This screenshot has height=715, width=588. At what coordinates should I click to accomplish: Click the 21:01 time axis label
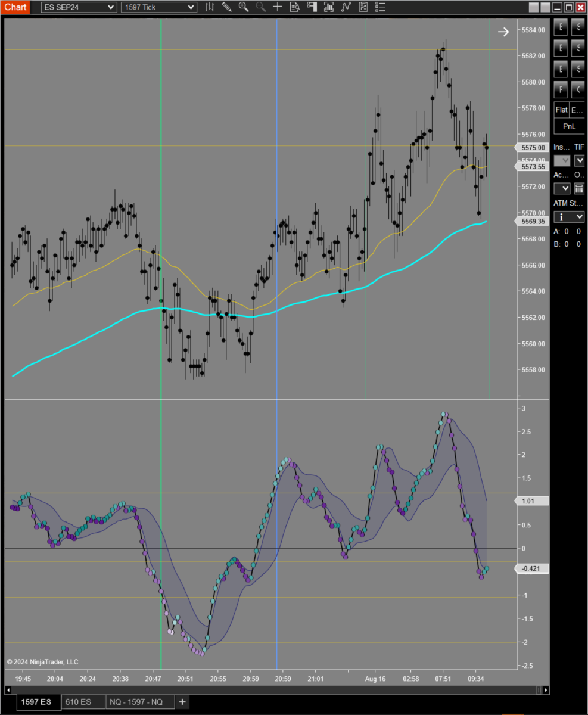pos(316,679)
